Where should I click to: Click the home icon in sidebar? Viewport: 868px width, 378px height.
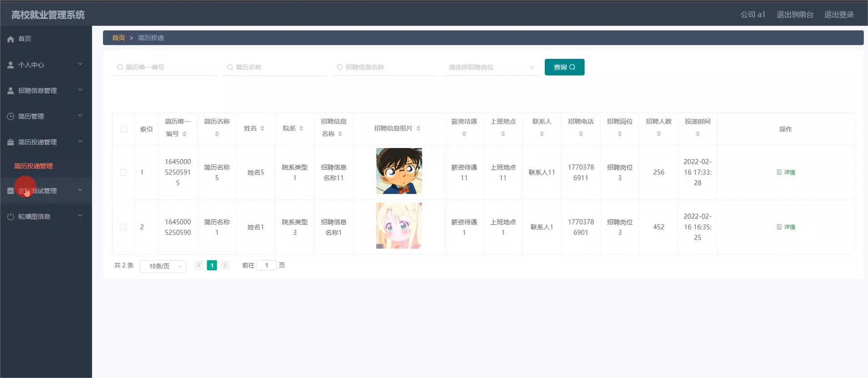pyautogui.click(x=10, y=39)
